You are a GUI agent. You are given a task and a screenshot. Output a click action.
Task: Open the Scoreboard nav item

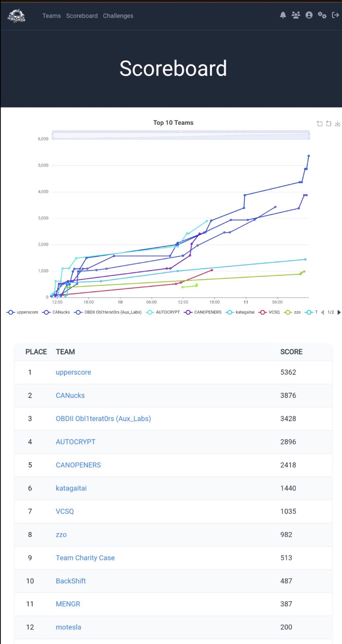click(x=82, y=16)
